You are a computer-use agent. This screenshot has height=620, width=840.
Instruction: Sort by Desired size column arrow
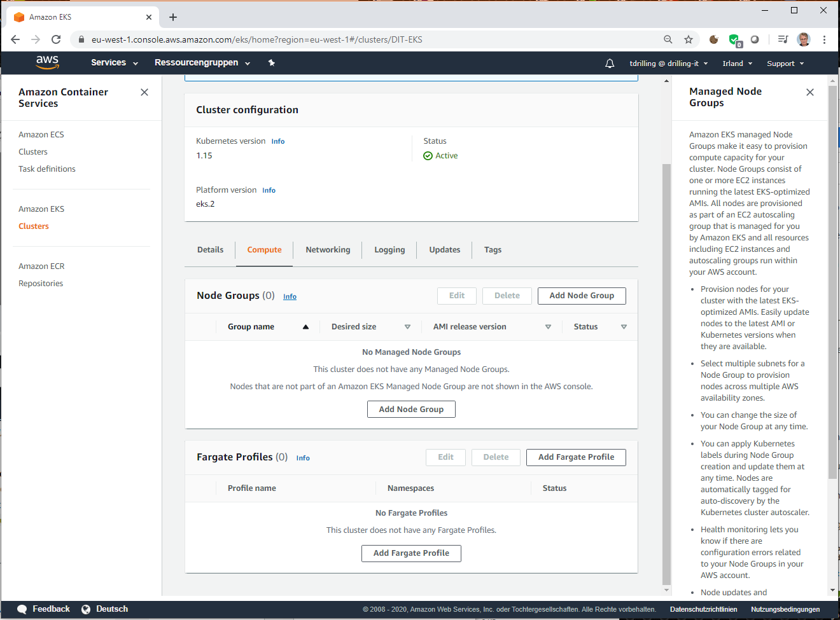point(407,327)
